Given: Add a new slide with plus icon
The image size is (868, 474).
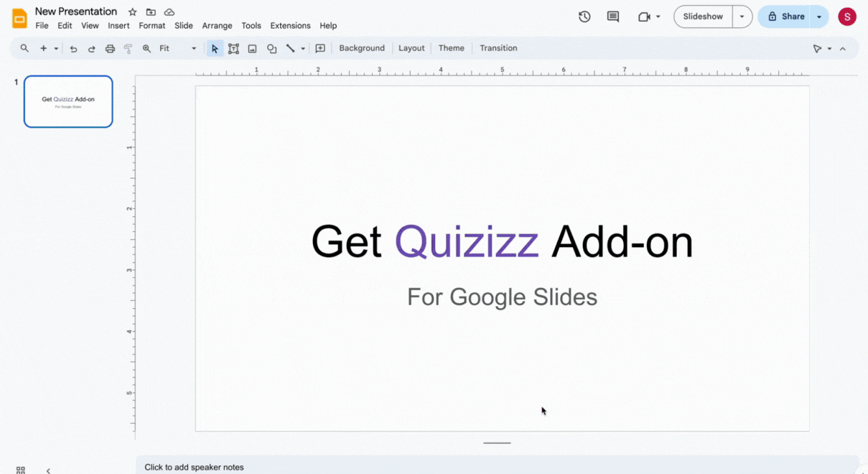Looking at the screenshot, I should tap(43, 48).
